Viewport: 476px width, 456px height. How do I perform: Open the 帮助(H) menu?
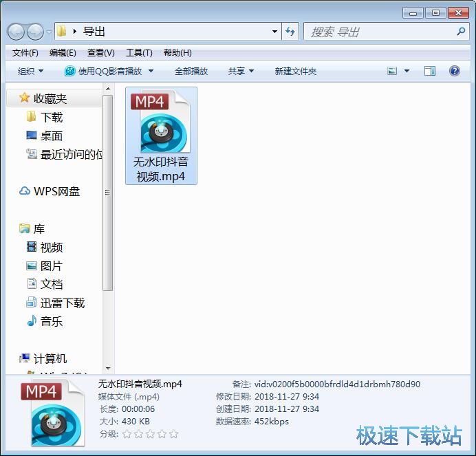point(177,53)
